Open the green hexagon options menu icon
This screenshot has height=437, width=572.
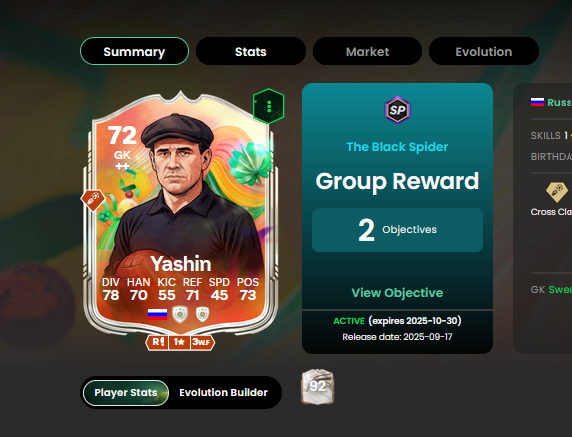(x=268, y=106)
